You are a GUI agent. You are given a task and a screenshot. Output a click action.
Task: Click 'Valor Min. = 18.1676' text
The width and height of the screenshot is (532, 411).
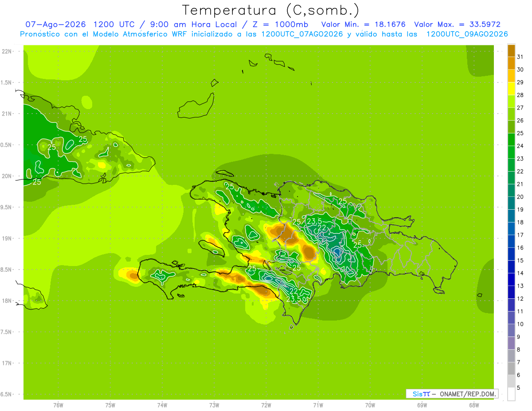click(x=363, y=24)
